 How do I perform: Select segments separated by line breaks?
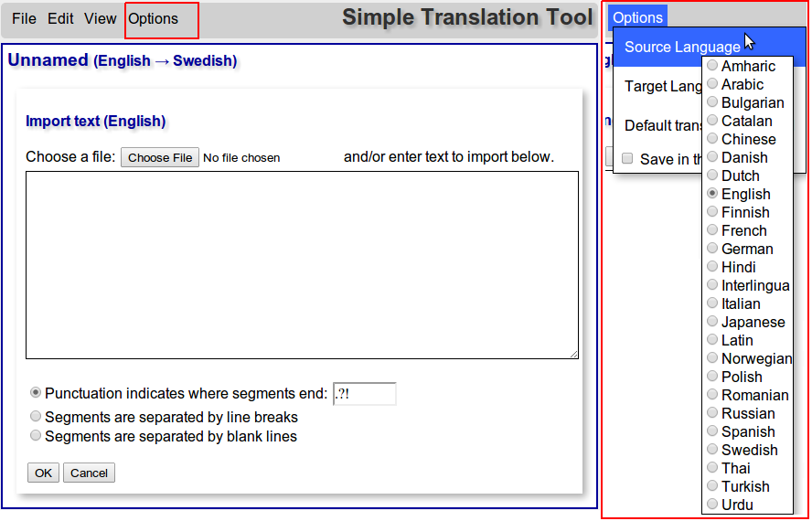click(x=36, y=416)
